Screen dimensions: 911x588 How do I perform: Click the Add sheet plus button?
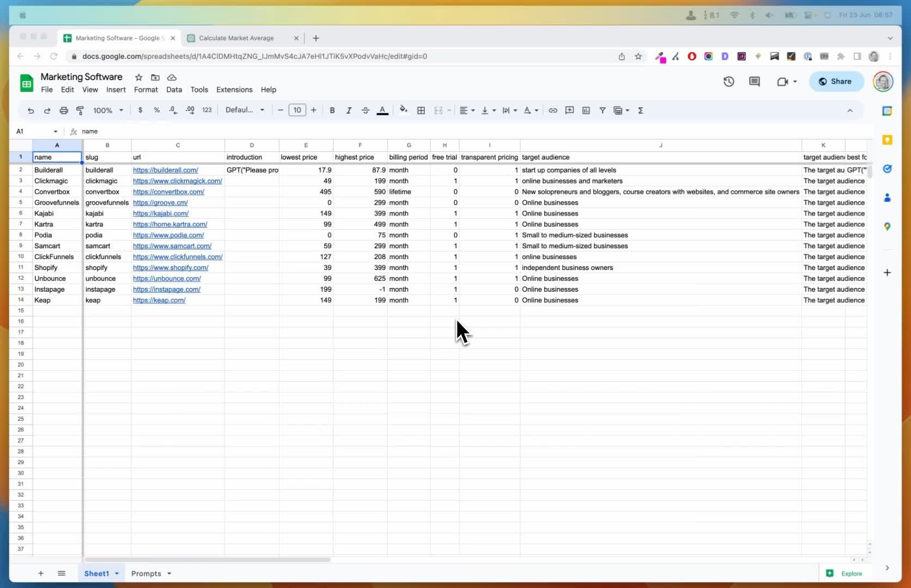[41, 573]
